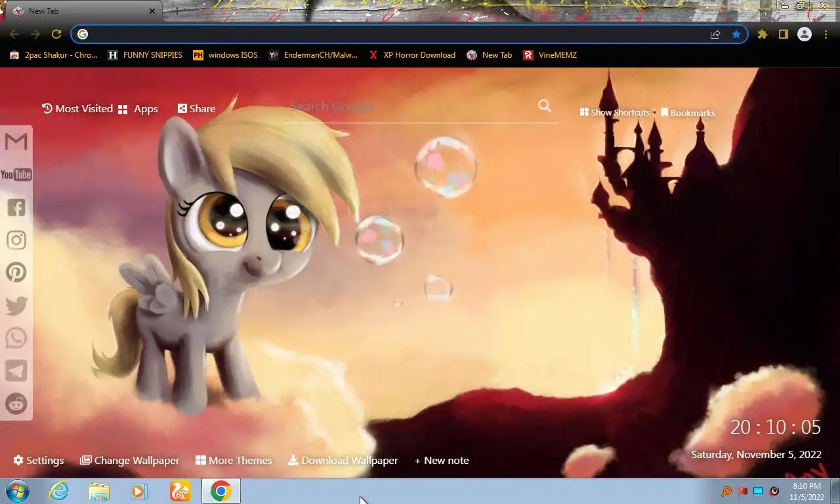Open the FUNNY SNIPPIES bookmark
This screenshot has width=840, height=504.
click(145, 55)
